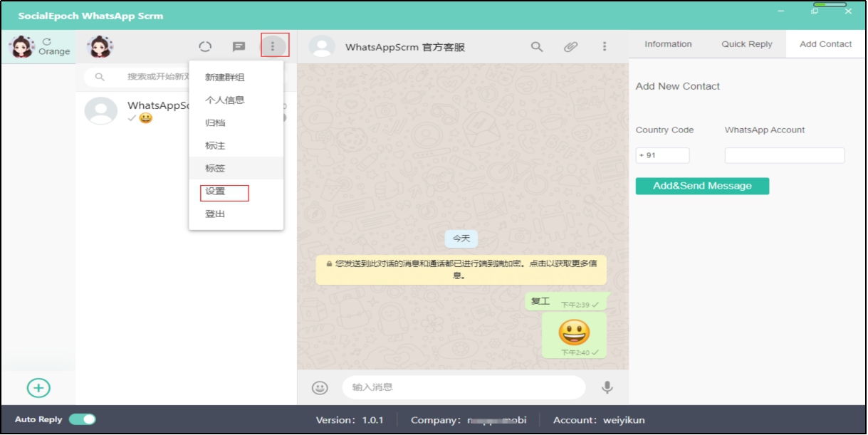Click the Version: 1.0.1 status text
The height and width of the screenshot is (435, 868).
coord(350,420)
